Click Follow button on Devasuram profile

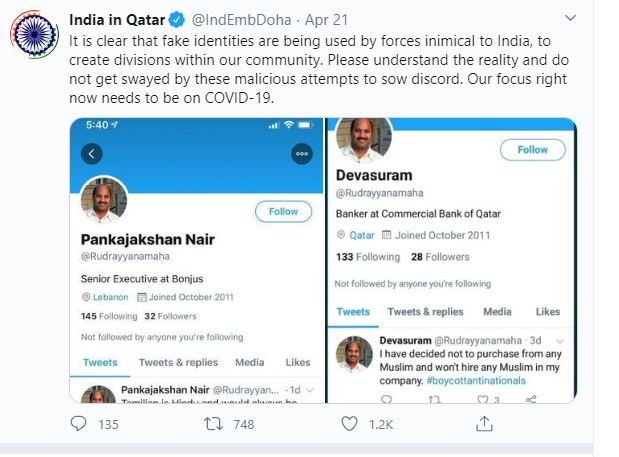[x=533, y=150]
